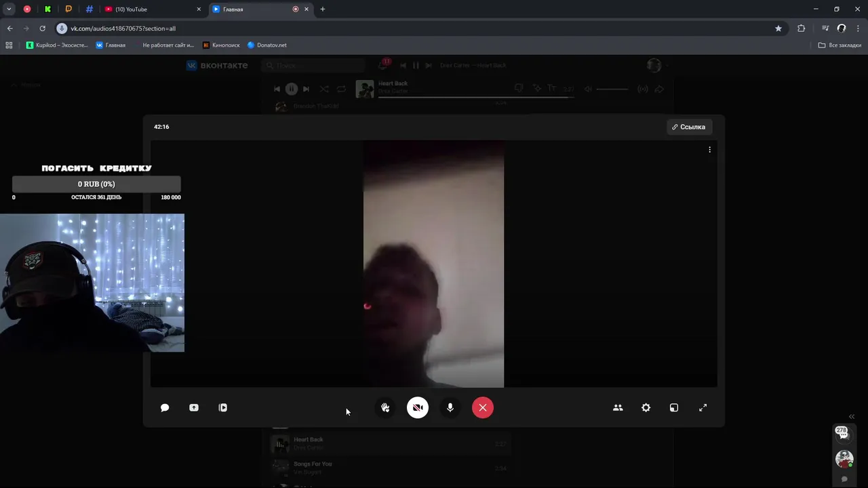The width and height of the screenshot is (868, 488).
Task: Select the participant video tile
Action: tap(433, 264)
